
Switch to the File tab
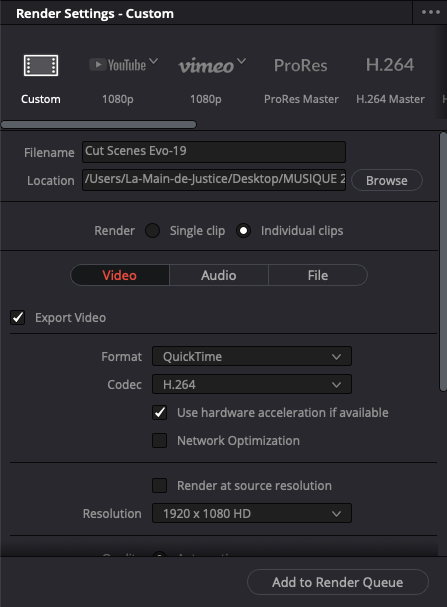[318, 275]
